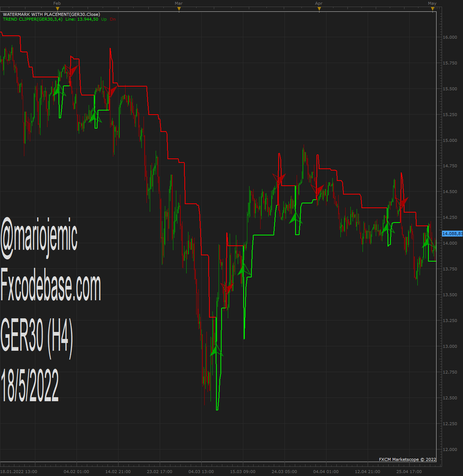Click the 14.02 21:00 date axis label
The image size is (463, 476).
click(x=118, y=472)
